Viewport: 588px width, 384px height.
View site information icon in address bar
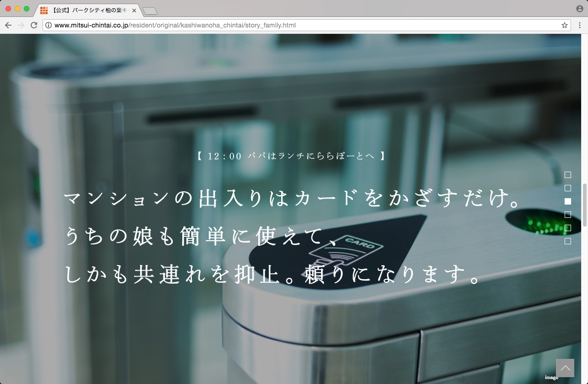pyautogui.click(x=49, y=25)
